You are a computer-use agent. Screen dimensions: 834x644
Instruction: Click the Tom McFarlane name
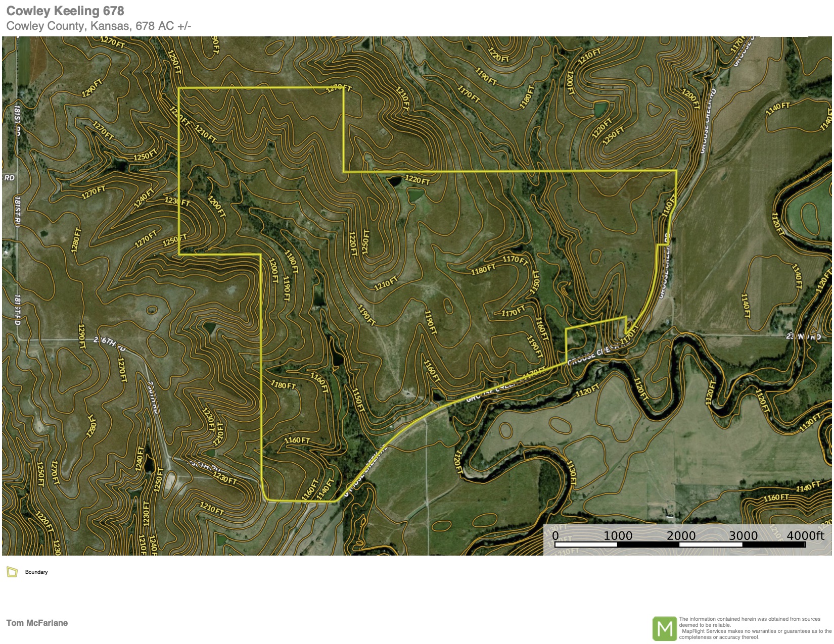coord(37,623)
